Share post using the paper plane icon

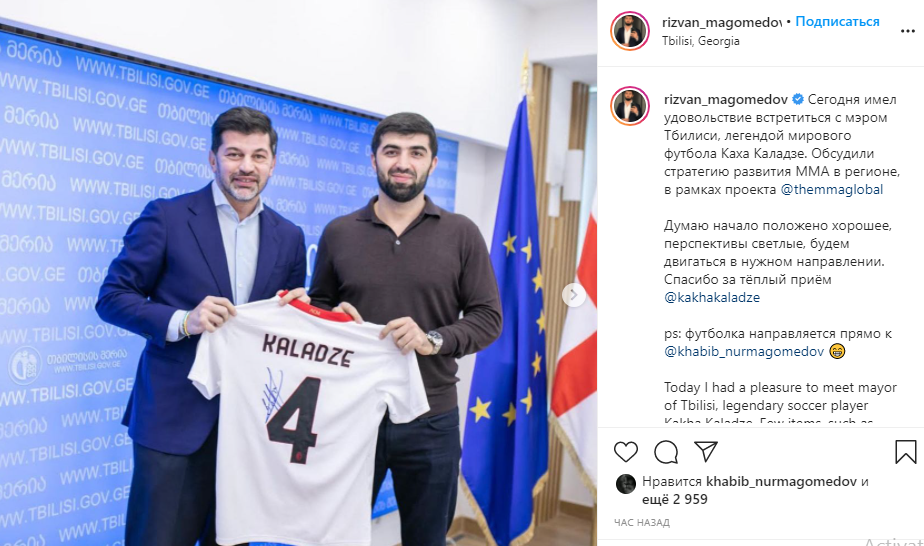click(x=705, y=452)
